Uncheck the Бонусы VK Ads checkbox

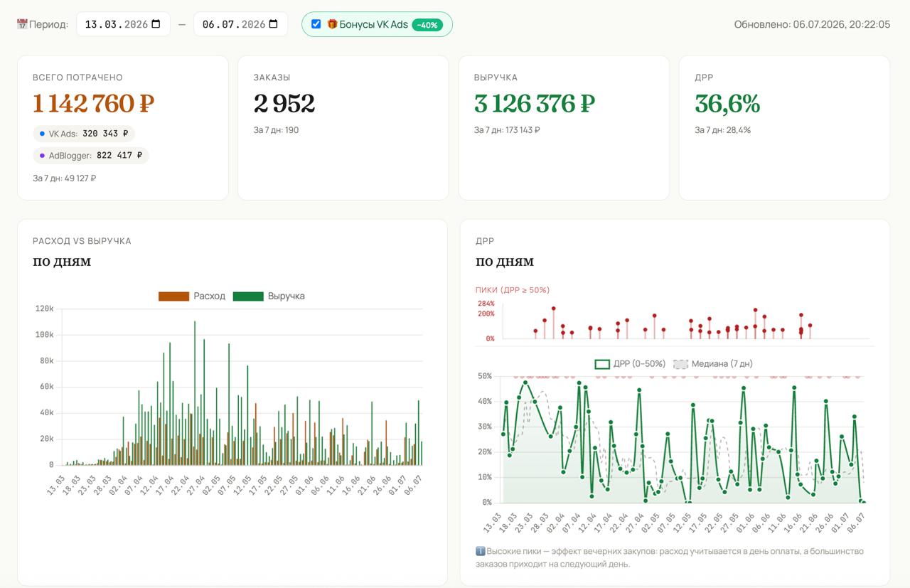click(316, 24)
